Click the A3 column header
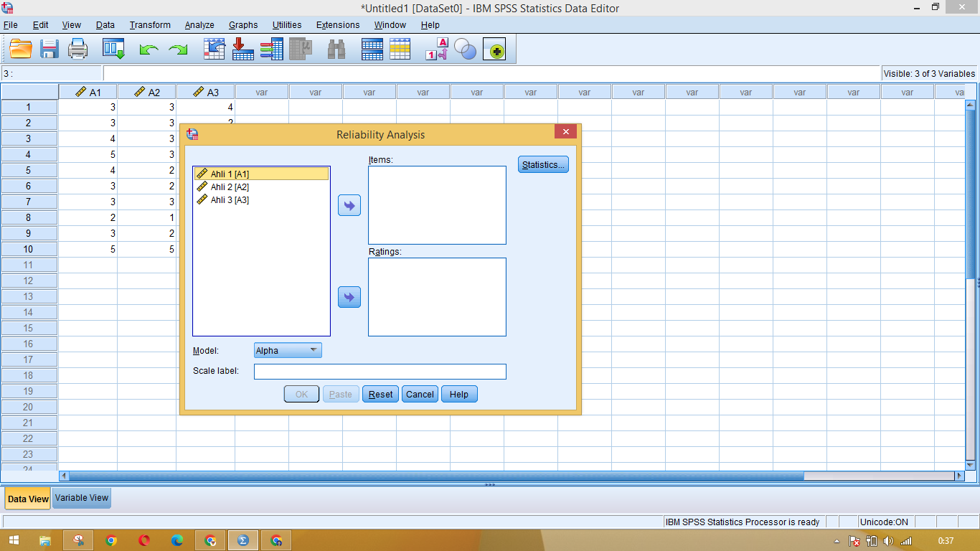Image resolution: width=980 pixels, height=551 pixels. click(x=206, y=92)
